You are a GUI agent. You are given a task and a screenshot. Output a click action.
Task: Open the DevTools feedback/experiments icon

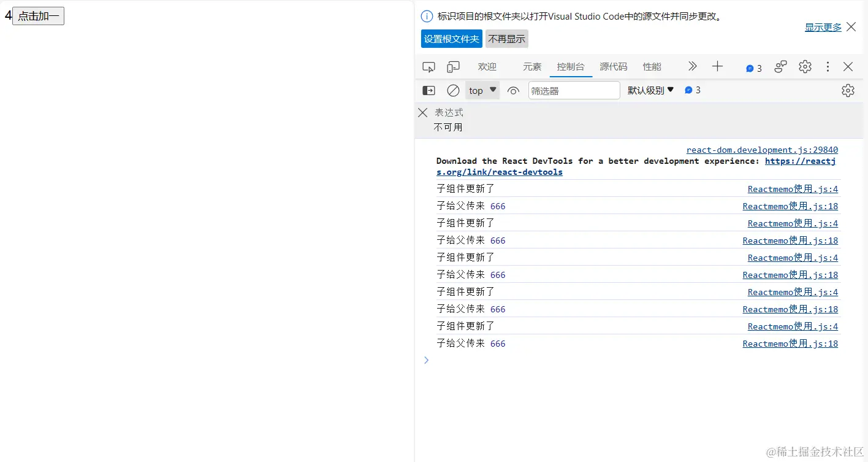[x=780, y=67]
